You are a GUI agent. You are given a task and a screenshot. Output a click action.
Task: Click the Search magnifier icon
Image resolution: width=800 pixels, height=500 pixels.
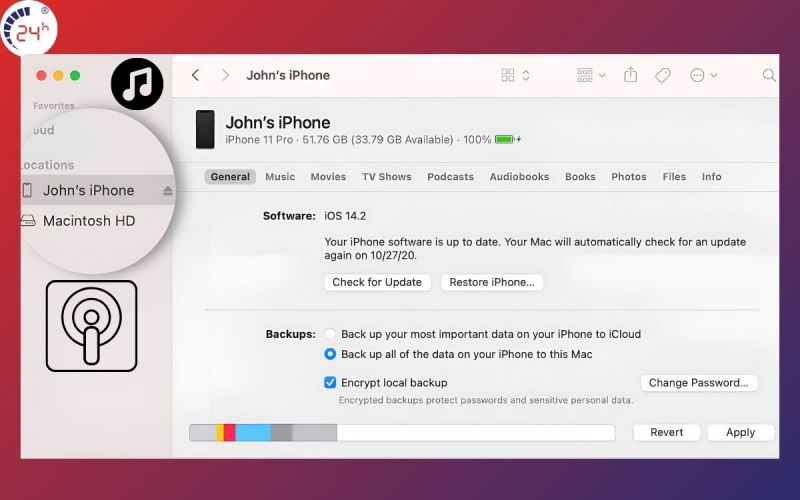point(769,76)
